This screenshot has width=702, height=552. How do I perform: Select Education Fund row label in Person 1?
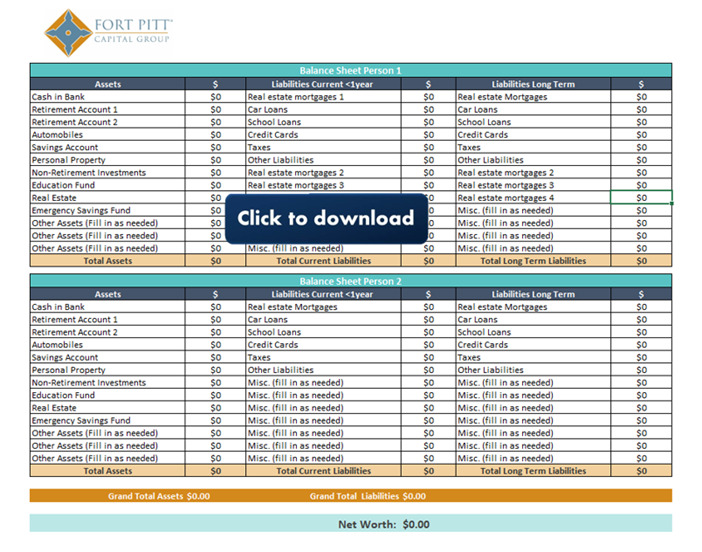pos(64,185)
